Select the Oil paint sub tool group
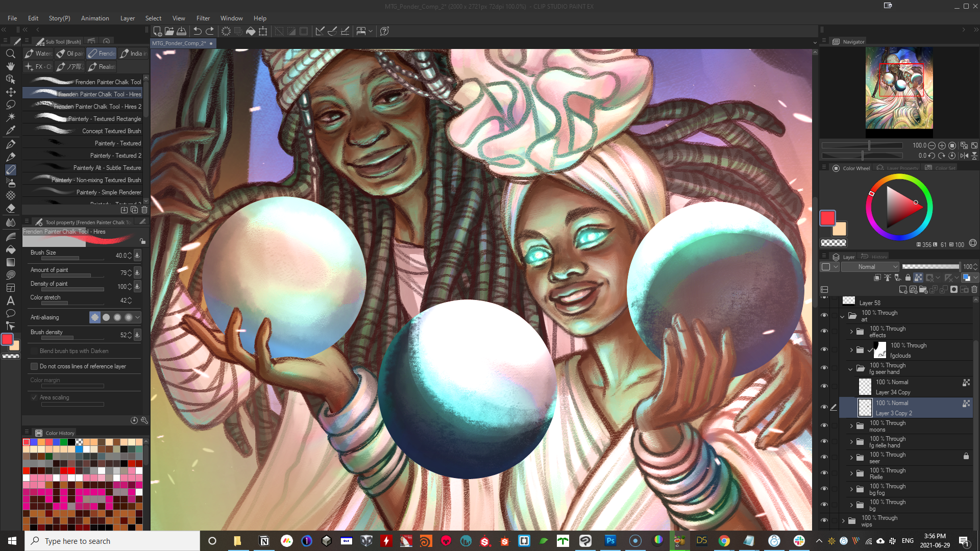Screen dimensions: 980x551 pyautogui.click(x=70, y=54)
